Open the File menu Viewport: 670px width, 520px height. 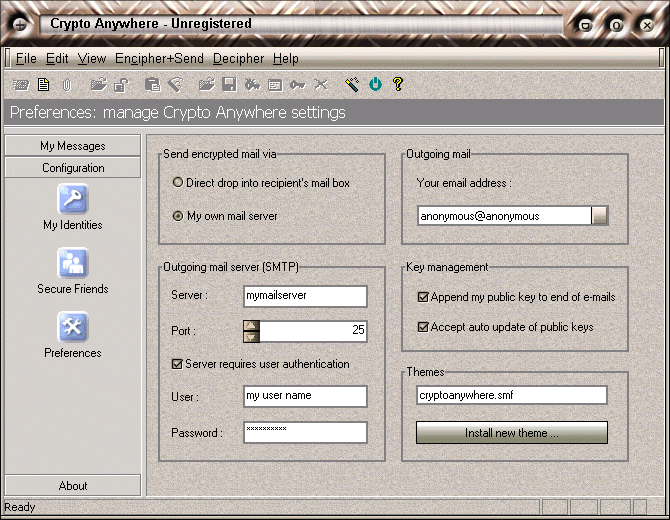pyautogui.click(x=26, y=59)
